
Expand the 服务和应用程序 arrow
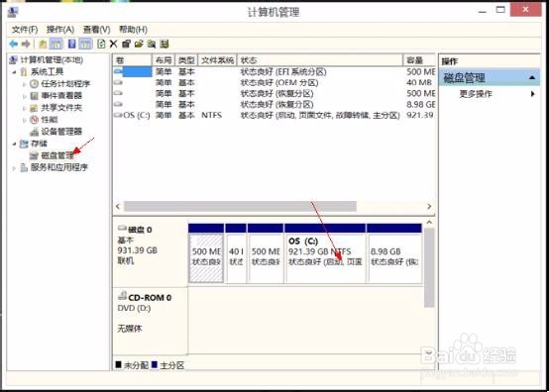click(14, 168)
